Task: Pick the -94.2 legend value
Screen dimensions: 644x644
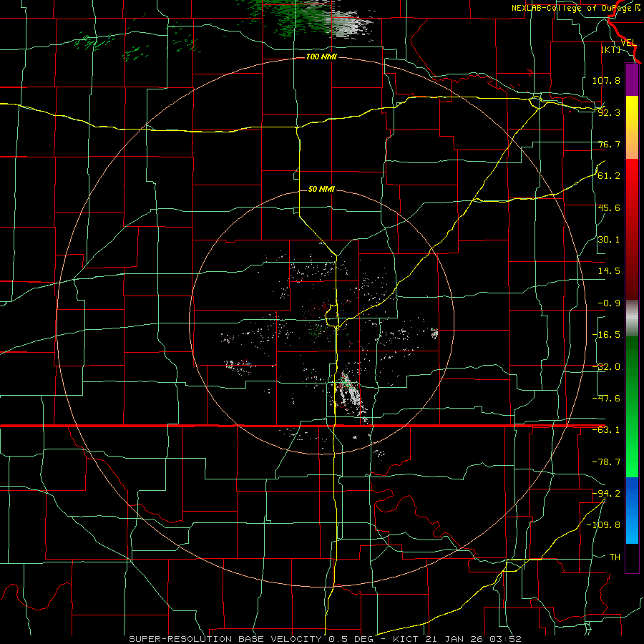Action: 606,493
